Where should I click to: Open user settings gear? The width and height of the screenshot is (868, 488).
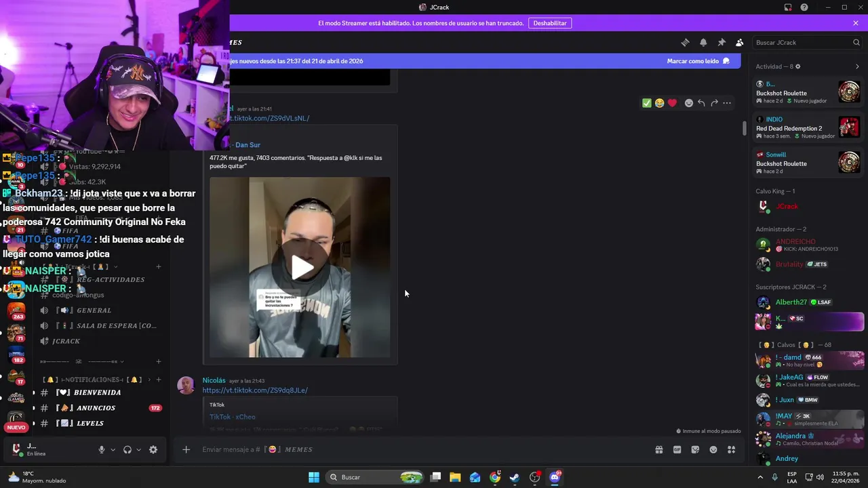coord(153,449)
